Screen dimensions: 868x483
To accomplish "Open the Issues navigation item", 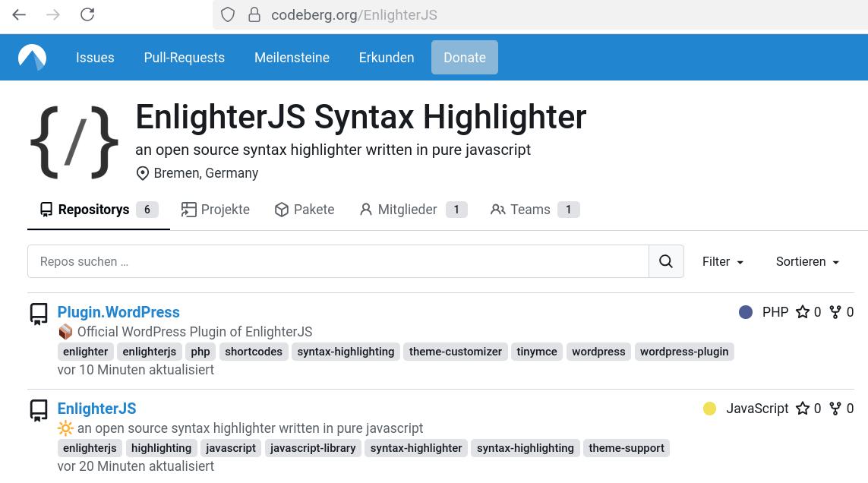I will pos(95,58).
